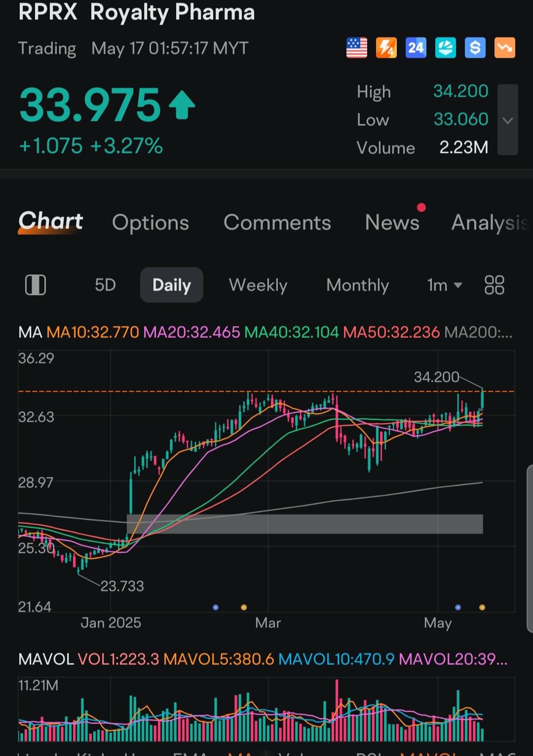Viewport: 533px width, 756px height.
Task: Tap the 23.733 low marker on chart
Action: (x=122, y=586)
